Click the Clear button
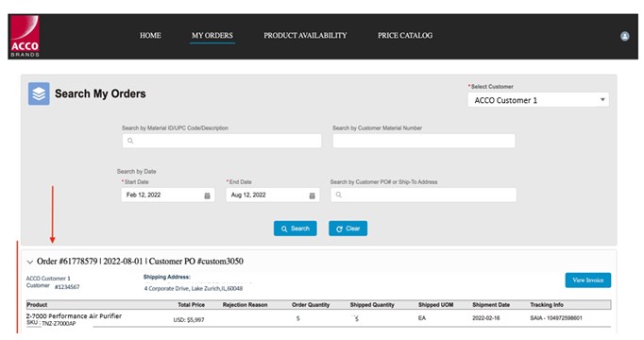This screenshot has height=340, width=644. pyautogui.click(x=347, y=229)
